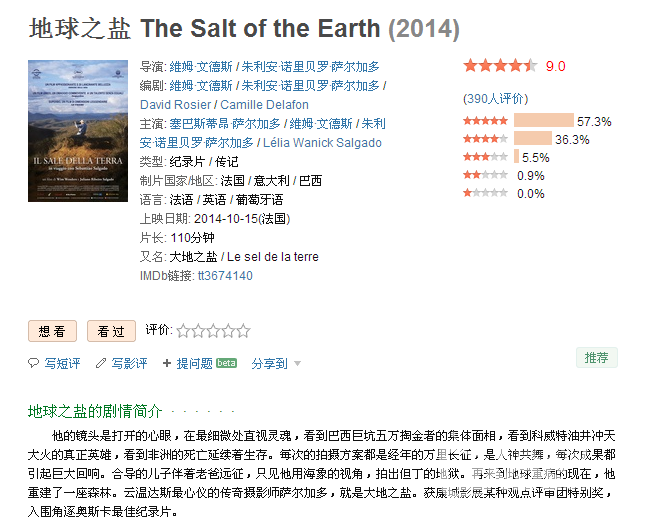Screen dimensions: 649x531
Task: Click the green 推荐 button
Action: [x=596, y=357]
